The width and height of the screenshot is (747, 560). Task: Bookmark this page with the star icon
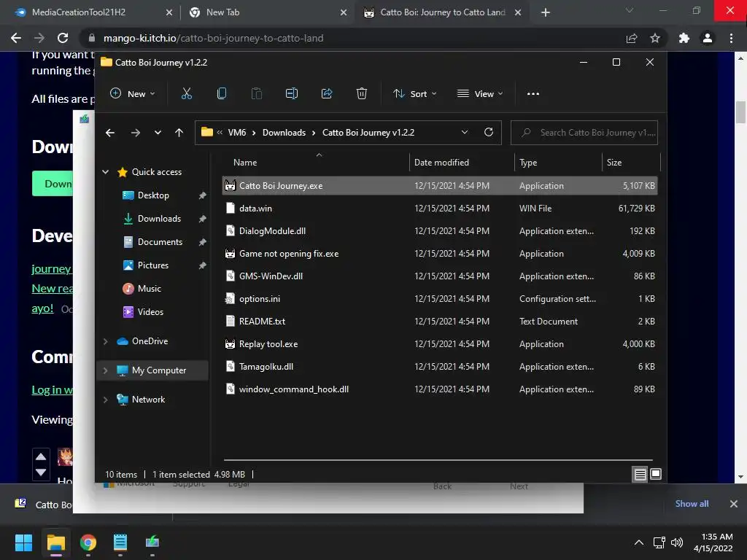[655, 38]
